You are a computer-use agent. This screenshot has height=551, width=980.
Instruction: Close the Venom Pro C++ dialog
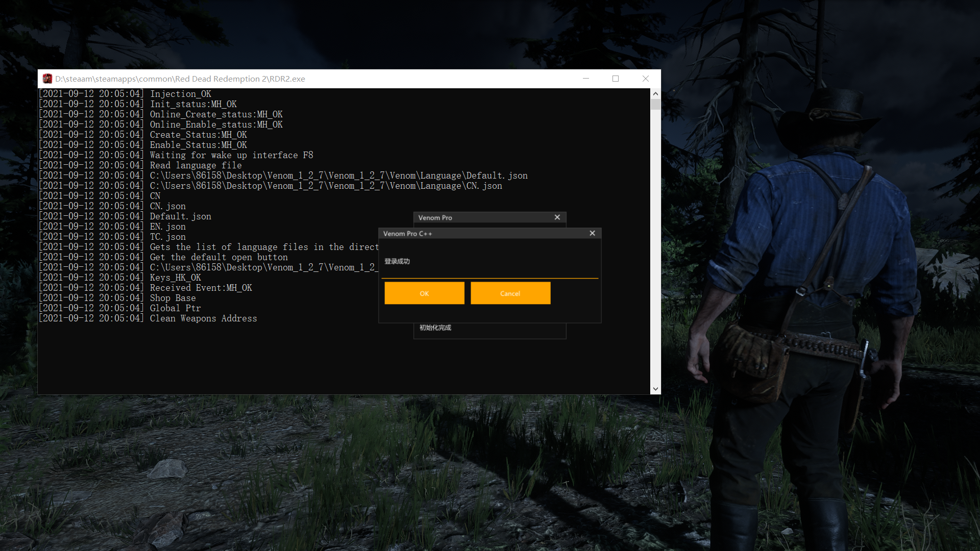pos(592,233)
